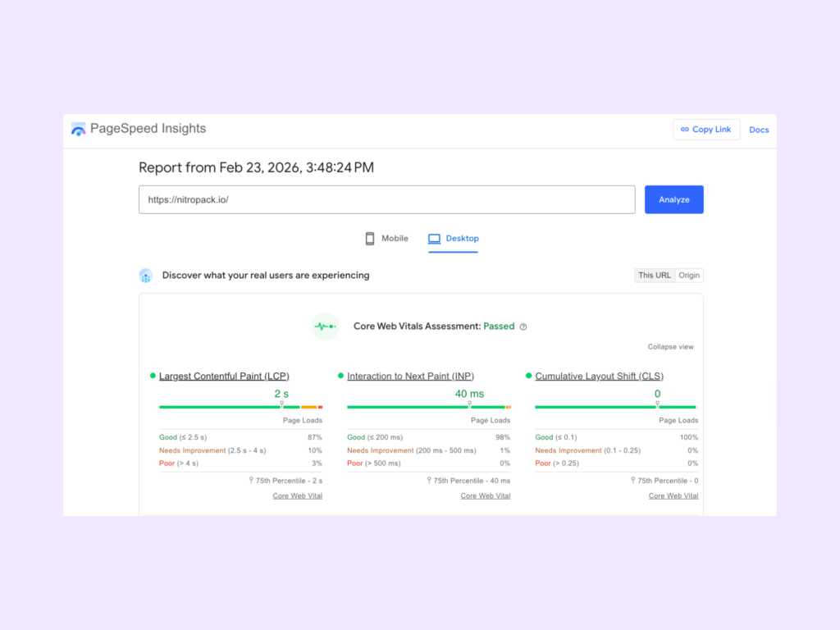
Task: Click the URL input field
Action: tap(387, 200)
